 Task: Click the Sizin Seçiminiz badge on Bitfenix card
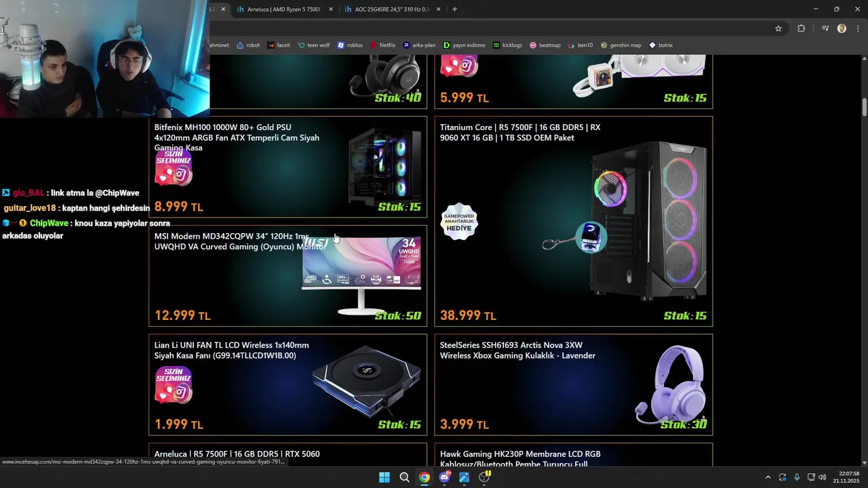point(173,167)
